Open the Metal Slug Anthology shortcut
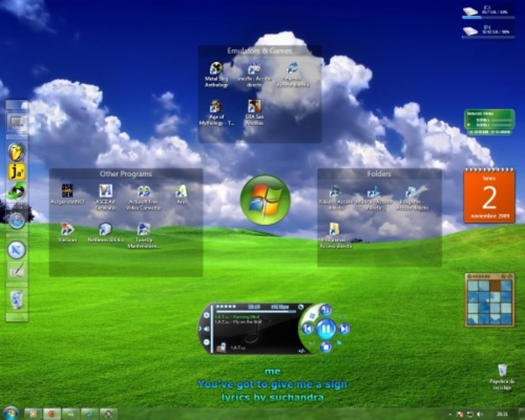The height and width of the screenshot is (420, 525). 216,74
